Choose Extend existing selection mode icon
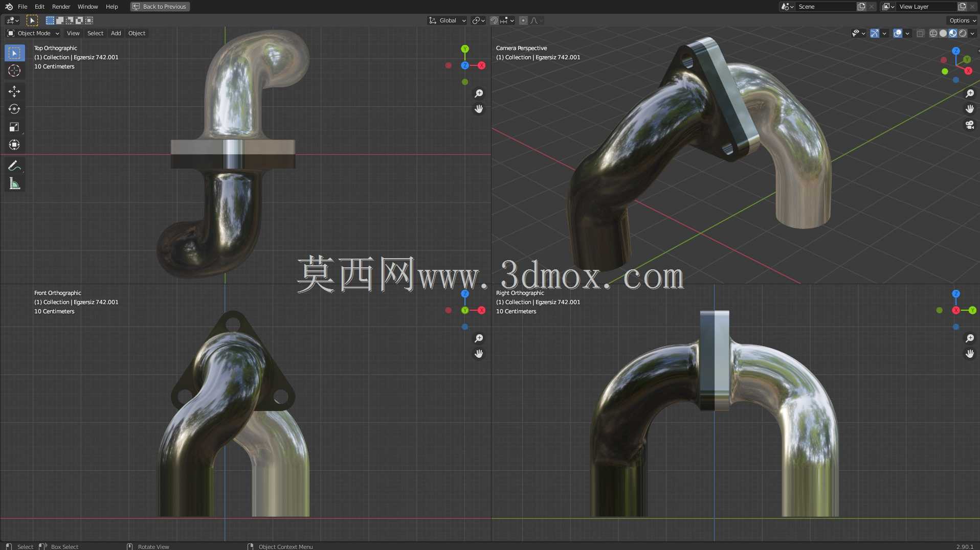Screen dimensions: 980x550 [x=59, y=20]
